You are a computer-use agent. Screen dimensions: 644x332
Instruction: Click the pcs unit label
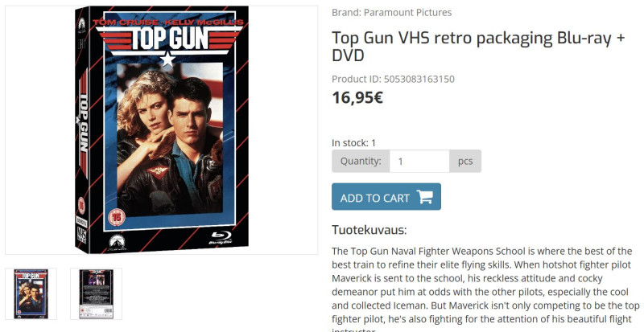[465, 161]
